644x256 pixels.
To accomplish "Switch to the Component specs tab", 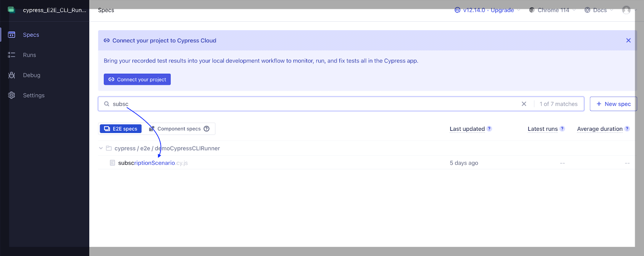I will [175, 129].
